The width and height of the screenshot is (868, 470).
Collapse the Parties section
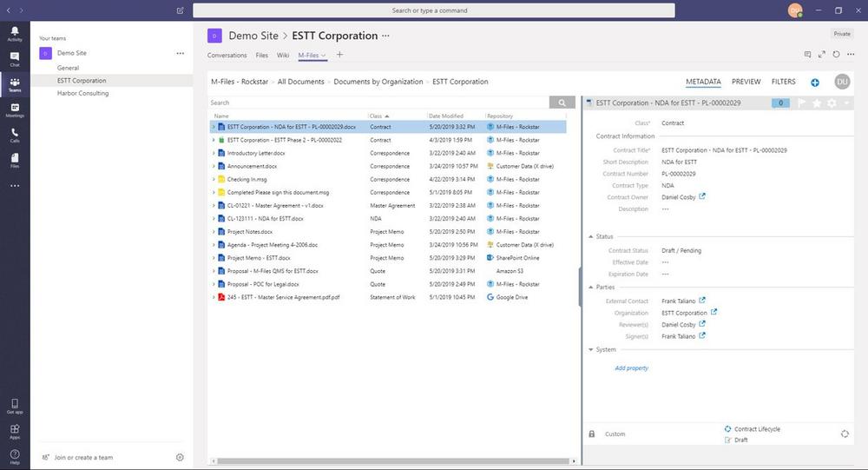coord(590,287)
